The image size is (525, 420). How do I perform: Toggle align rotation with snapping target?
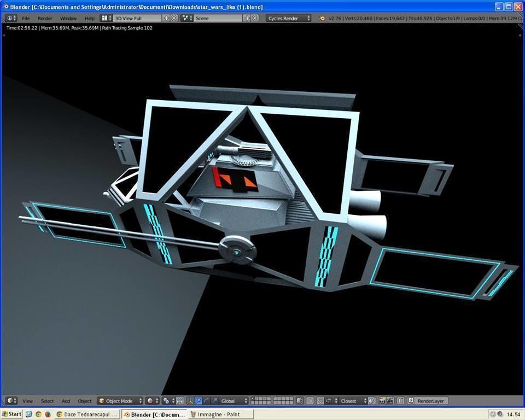click(372, 400)
